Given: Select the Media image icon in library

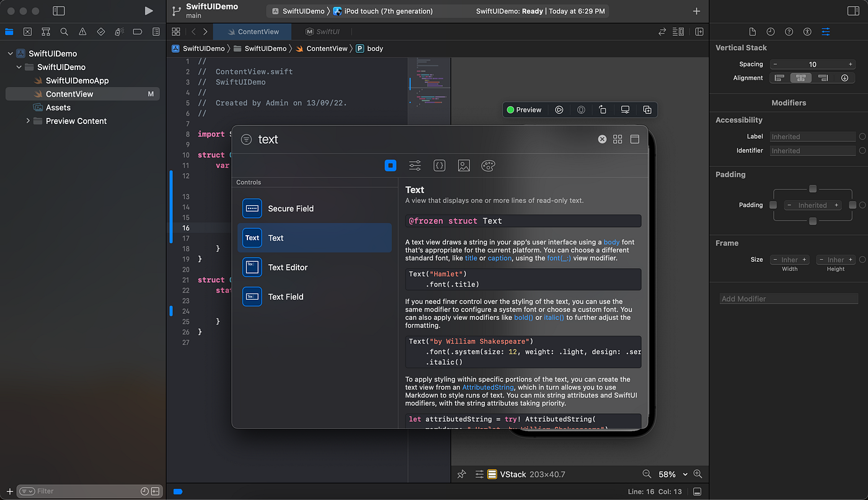Looking at the screenshot, I should (464, 165).
